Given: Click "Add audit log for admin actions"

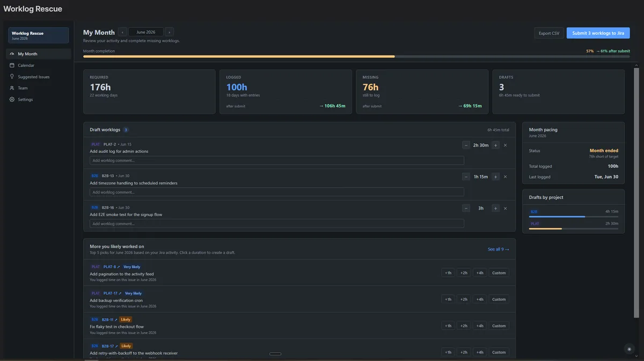Looking at the screenshot, I should click(119, 151).
